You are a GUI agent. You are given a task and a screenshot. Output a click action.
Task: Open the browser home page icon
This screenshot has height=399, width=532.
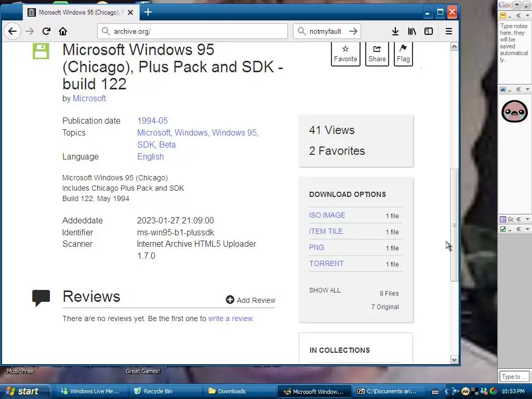click(63, 31)
